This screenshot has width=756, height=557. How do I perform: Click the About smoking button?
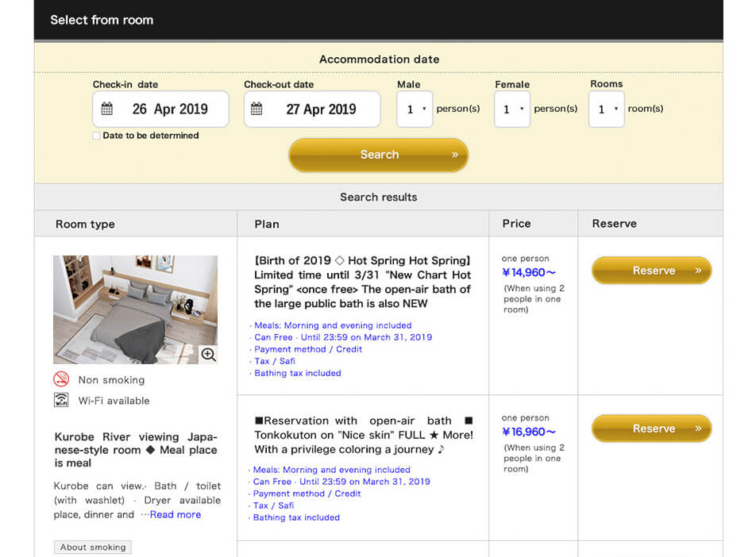tap(93, 547)
